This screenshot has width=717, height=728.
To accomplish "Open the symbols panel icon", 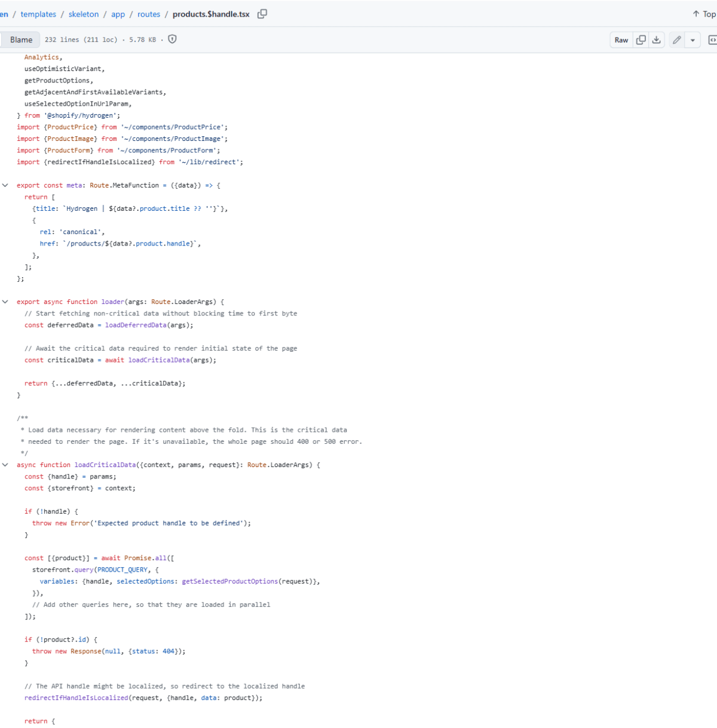I will 712,40.
